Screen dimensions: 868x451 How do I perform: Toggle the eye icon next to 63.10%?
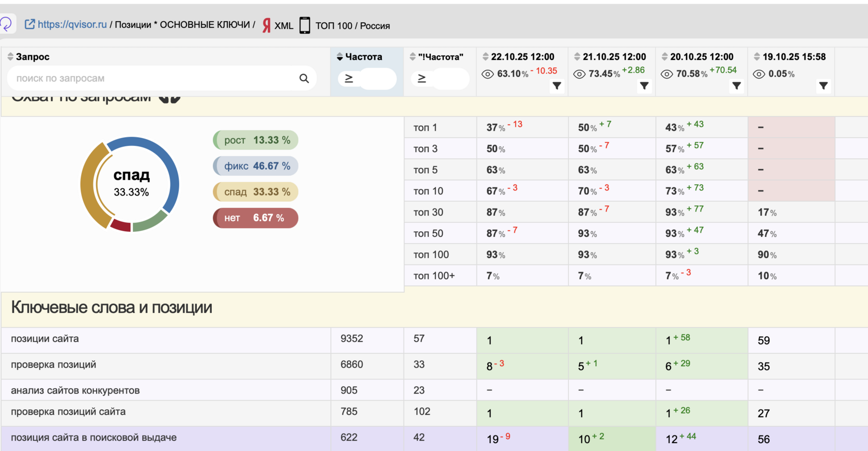(x=487, y=74)
